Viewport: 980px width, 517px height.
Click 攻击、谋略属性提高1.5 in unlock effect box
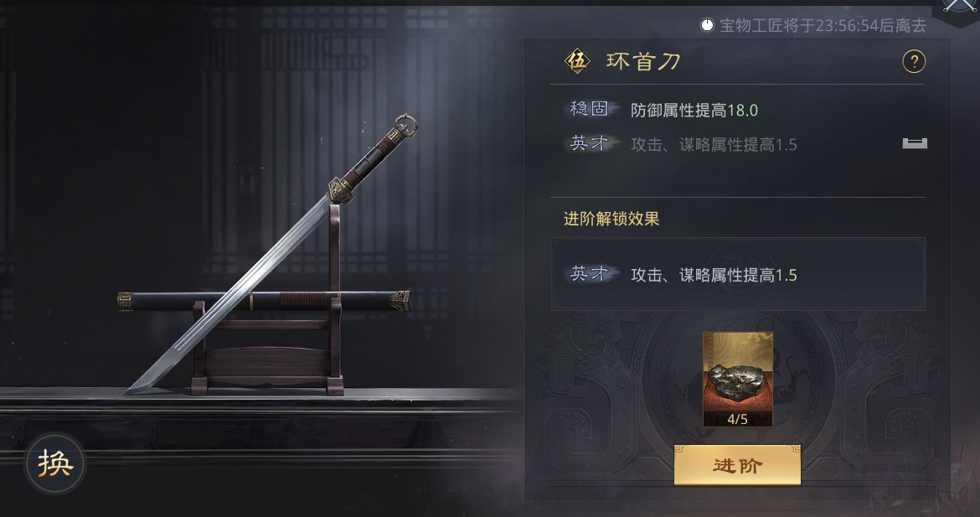coord(714,275)
